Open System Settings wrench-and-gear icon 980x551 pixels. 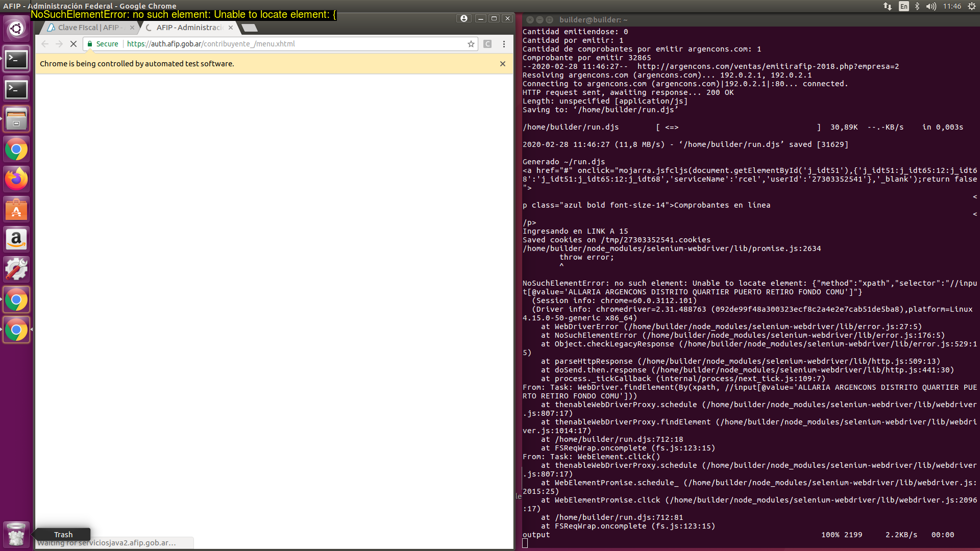(x=16, y=269)
